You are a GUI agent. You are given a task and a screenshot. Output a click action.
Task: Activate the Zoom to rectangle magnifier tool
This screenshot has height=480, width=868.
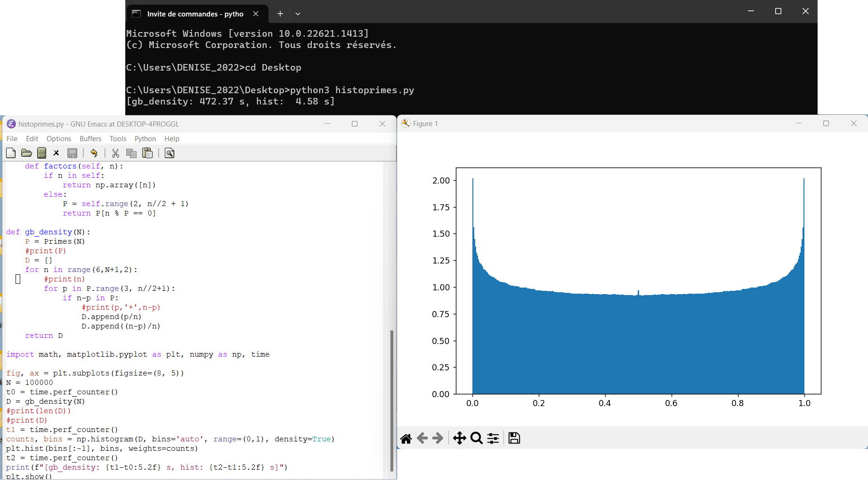click(x=477, y=439)
